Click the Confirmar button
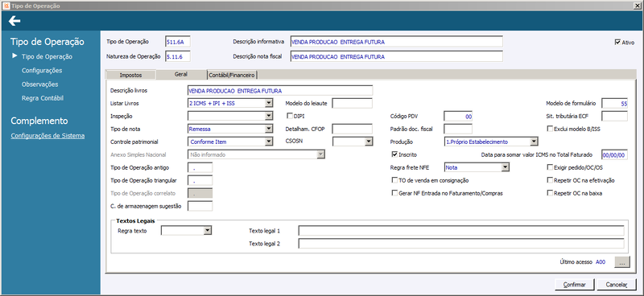The image size is (644, 296). [x=574, y=285]
